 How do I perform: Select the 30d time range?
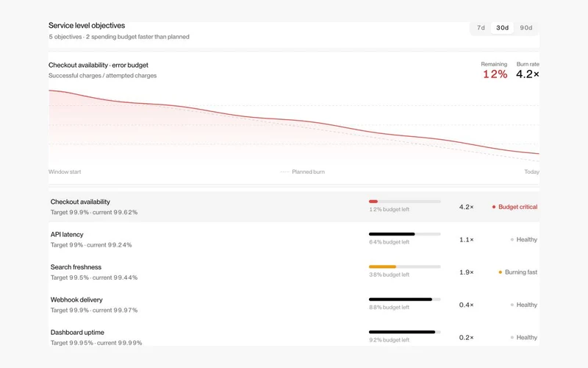pyautogui.click(x=502, y=28)
